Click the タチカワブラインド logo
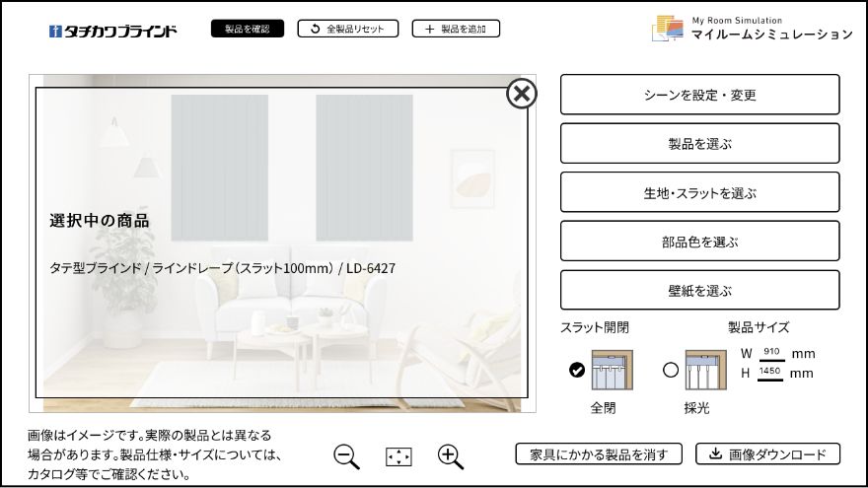Screen dimensions: 868x488 (112, 31)
